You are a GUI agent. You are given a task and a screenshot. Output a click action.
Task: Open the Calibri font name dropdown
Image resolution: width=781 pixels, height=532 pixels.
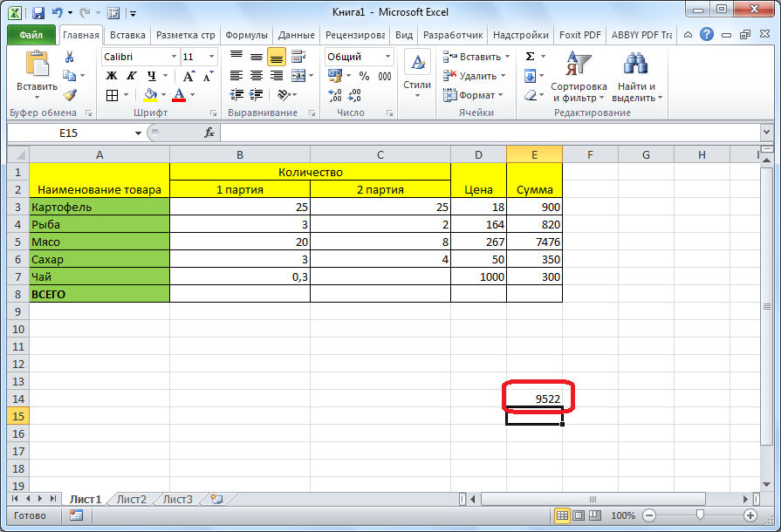coord(173,57)
